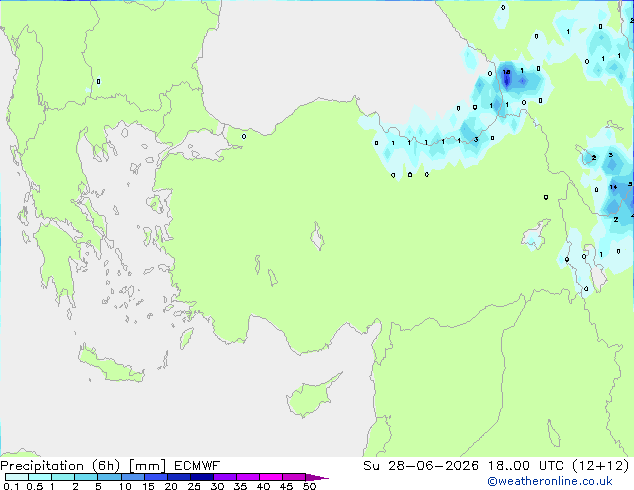
Task: Click the island of Crete on map
Action: click(110, 365)
